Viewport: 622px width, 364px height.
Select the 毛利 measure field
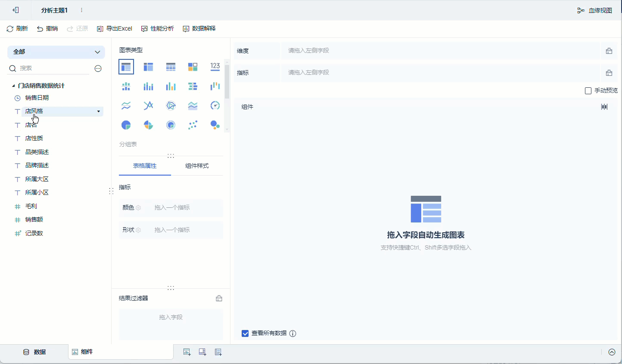(x=31, y=207)
